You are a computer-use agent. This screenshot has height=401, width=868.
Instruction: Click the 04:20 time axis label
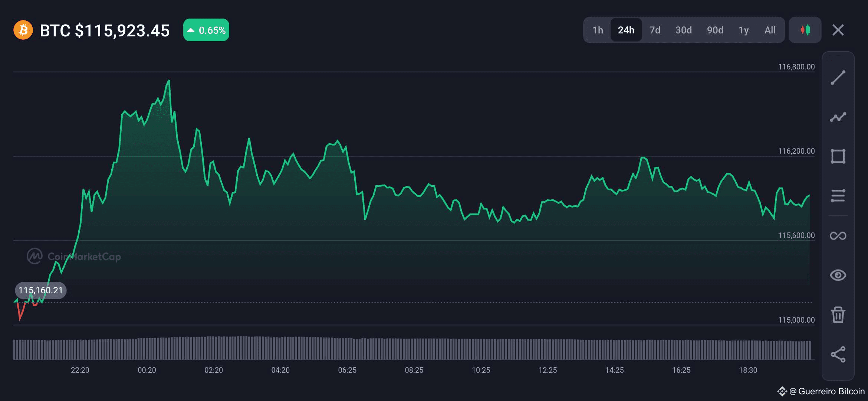pos(280,370)
